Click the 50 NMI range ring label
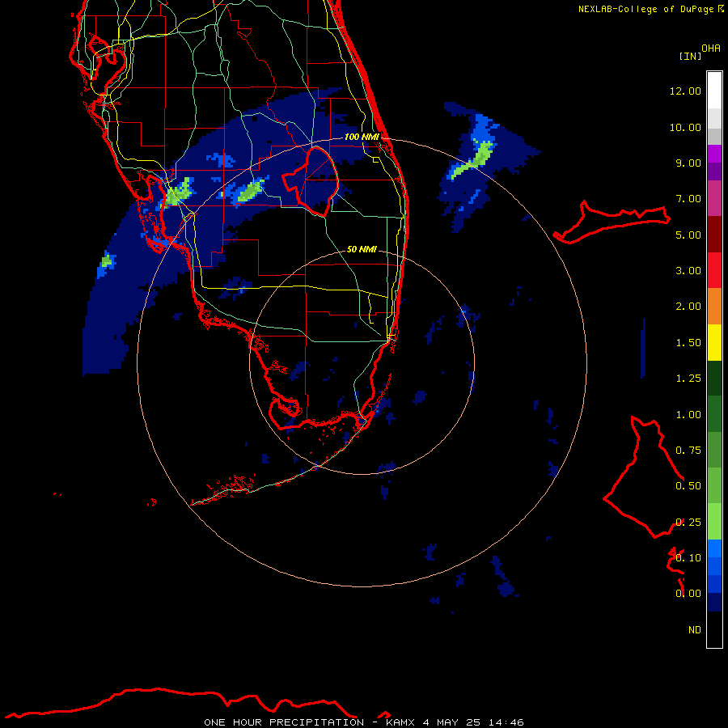The image size is (728, 728). coord(362,249)
